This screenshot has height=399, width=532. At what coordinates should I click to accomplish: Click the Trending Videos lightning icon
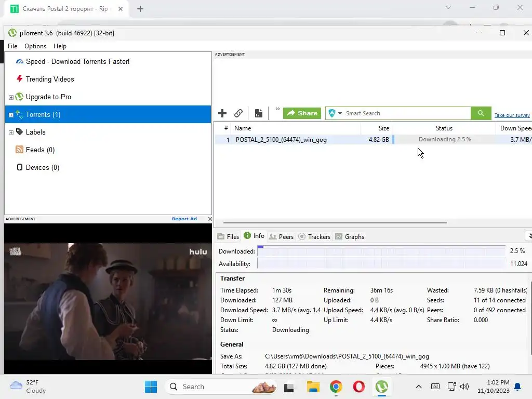tap(20, 79)
